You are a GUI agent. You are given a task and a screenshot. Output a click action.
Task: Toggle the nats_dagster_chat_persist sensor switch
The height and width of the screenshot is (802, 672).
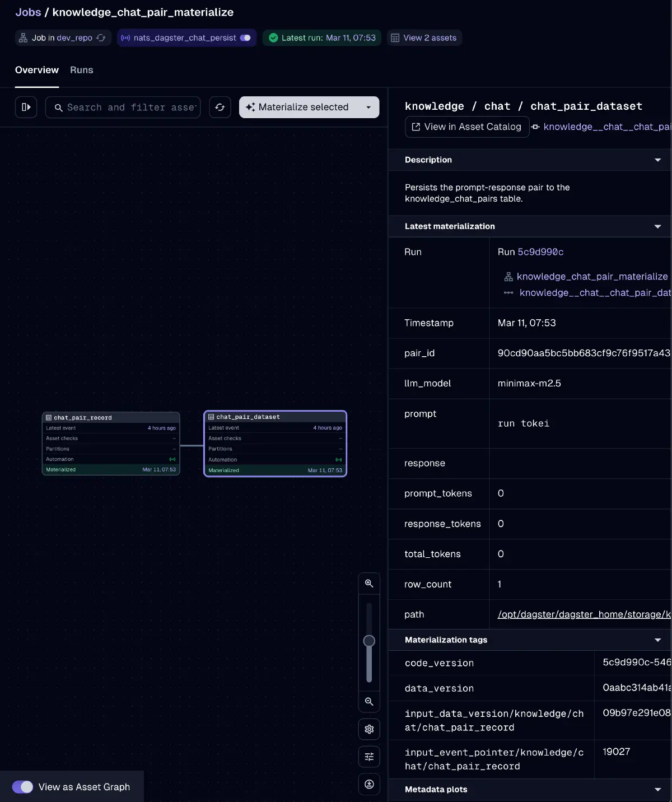[245, 38]
